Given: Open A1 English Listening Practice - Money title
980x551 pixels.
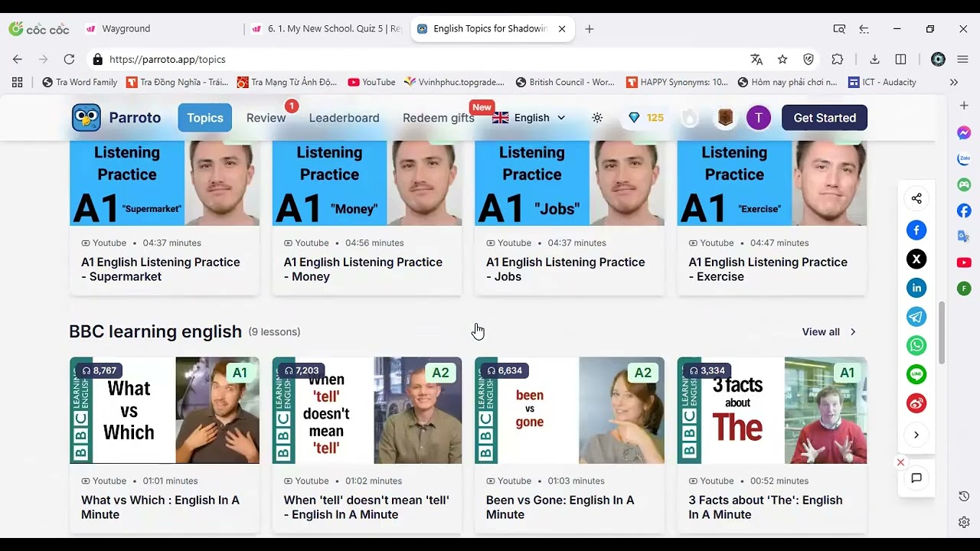Looking at the screenshot, I should [363, 269].
